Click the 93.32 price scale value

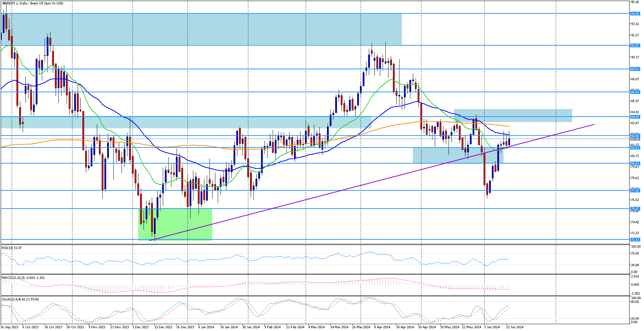tap(635, 24)
